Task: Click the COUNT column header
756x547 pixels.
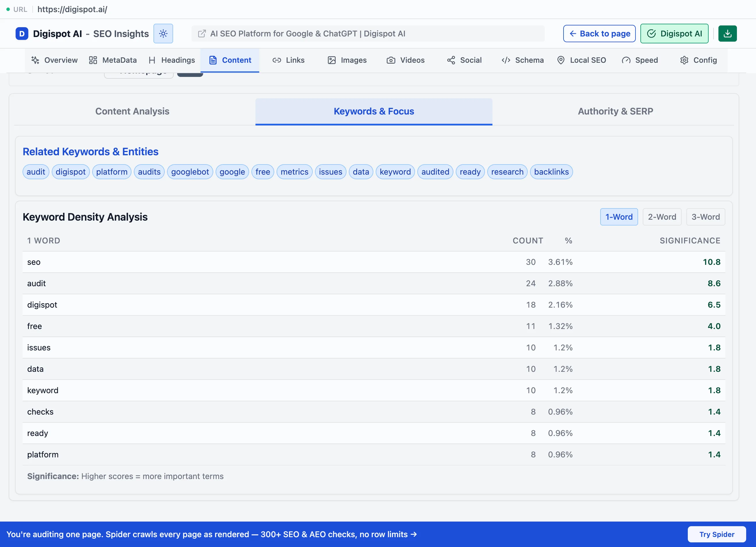Action: click(528, 241)
